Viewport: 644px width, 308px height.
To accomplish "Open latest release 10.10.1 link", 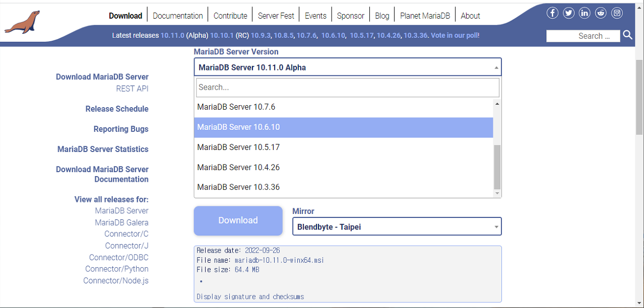I will click(x=222, y=35).
